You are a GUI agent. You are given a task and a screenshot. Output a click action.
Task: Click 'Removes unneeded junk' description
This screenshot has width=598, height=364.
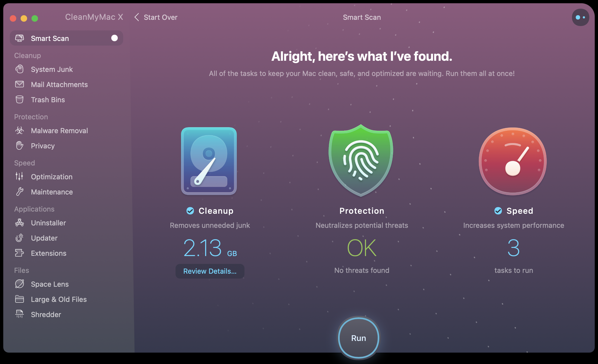pyautogui.click(x=210, y=225)
